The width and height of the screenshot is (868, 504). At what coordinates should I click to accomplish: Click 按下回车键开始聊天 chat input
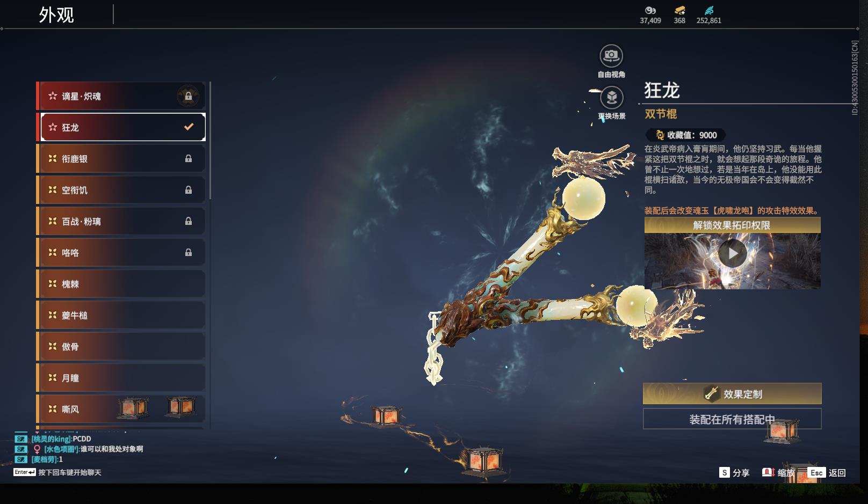[70, 472]
